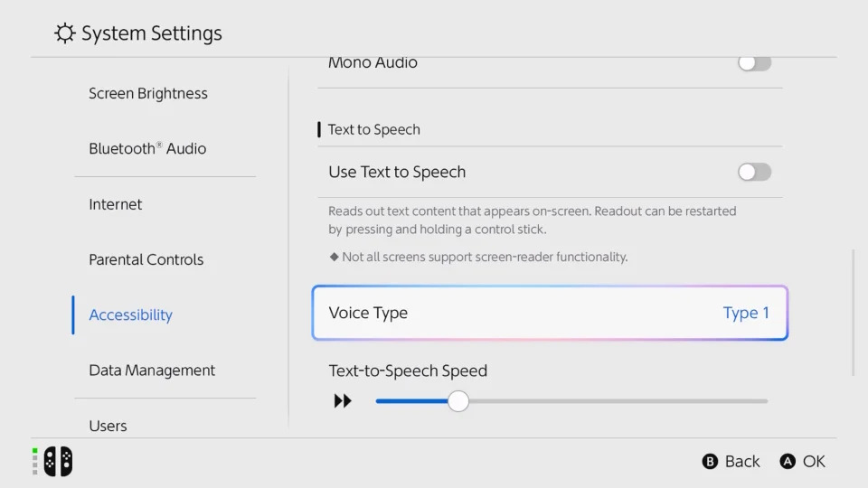
Task: Click the Joy-Con controller icon
Action: click(58, 462)
